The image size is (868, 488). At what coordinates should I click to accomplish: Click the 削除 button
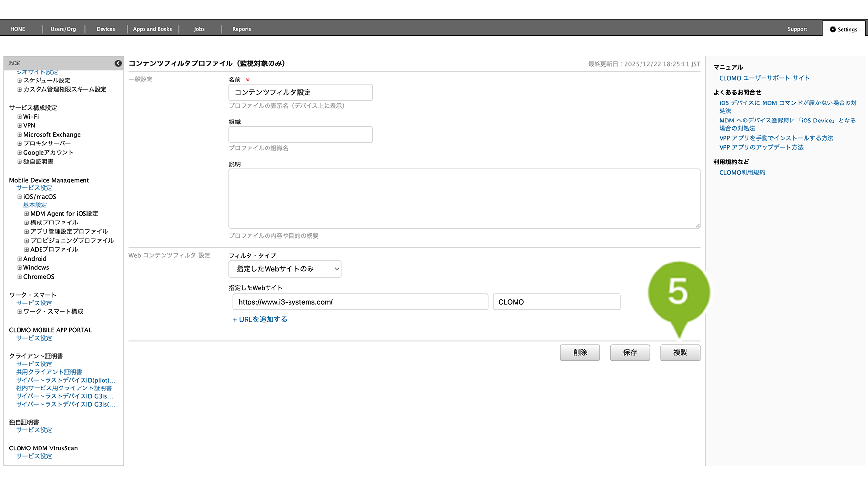pyautogui.click(x=579, y=352)
